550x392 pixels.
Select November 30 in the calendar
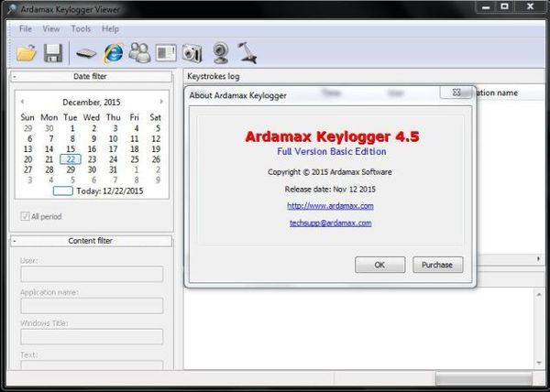[x=49, y=128]
